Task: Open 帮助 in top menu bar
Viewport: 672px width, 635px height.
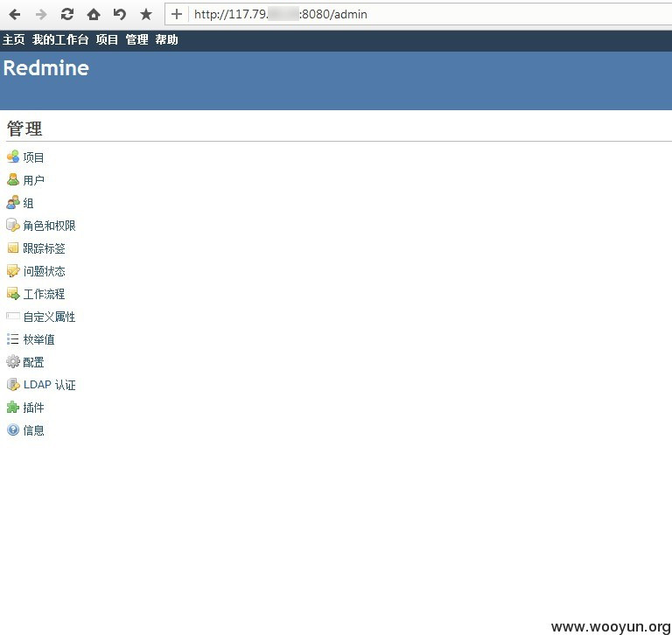Action: click(167, 40)
